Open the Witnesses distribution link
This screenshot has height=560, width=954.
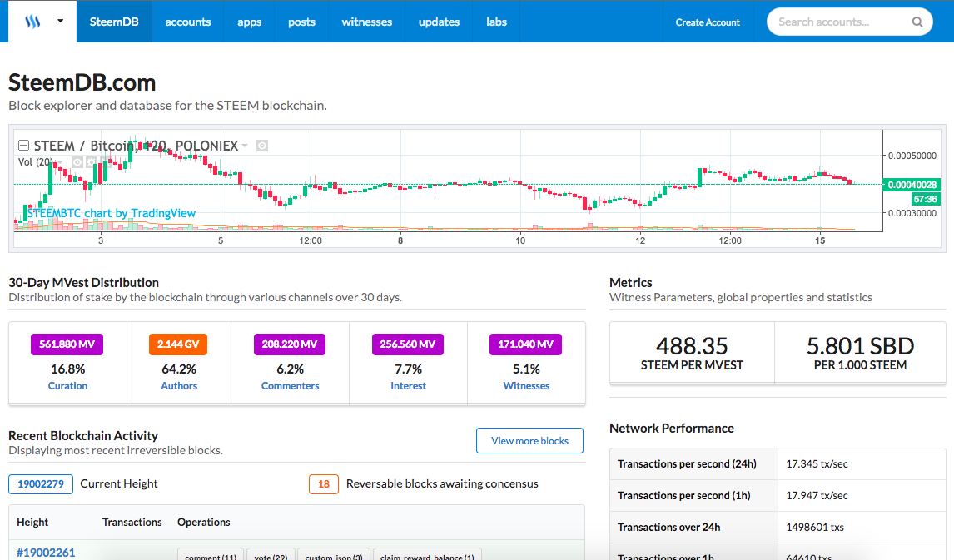(526, 386)
